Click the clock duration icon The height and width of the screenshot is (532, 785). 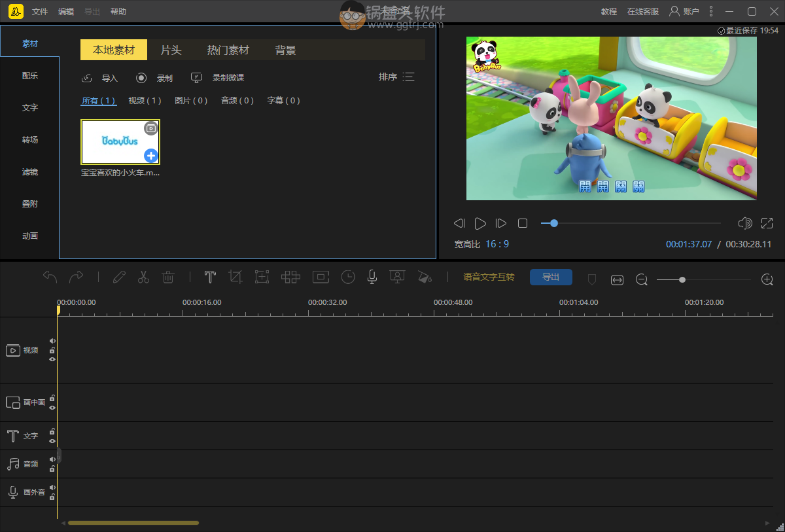coord(348,277)
